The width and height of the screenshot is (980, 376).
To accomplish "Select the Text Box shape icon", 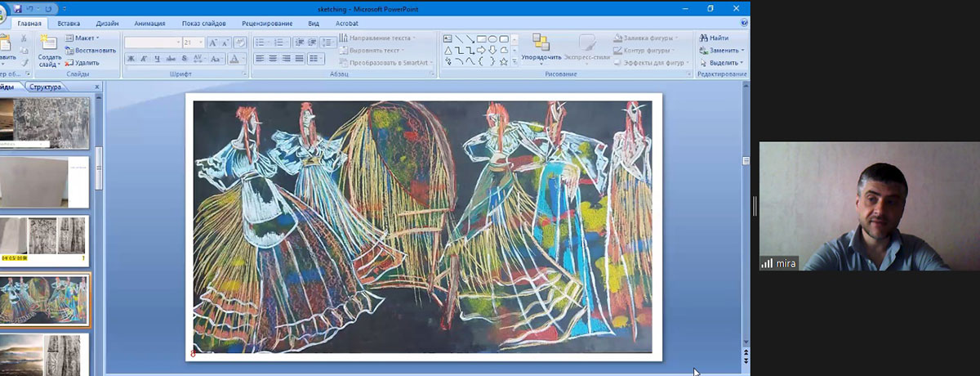I will (448, 38).
